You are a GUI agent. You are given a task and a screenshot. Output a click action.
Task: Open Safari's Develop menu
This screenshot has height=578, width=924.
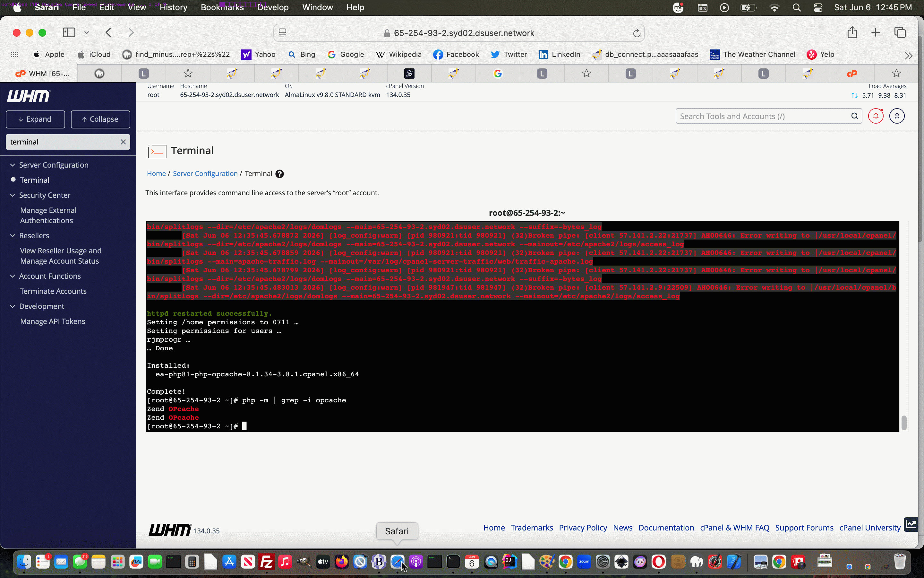(x=273, y=7)
